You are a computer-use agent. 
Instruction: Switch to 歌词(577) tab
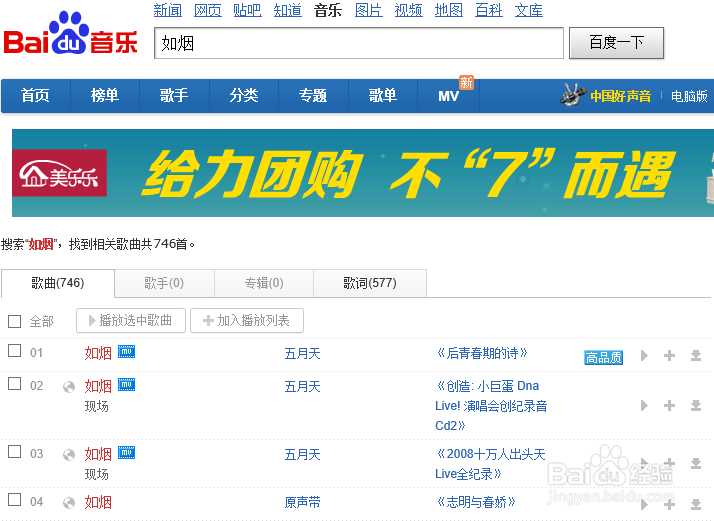(370, 283)
